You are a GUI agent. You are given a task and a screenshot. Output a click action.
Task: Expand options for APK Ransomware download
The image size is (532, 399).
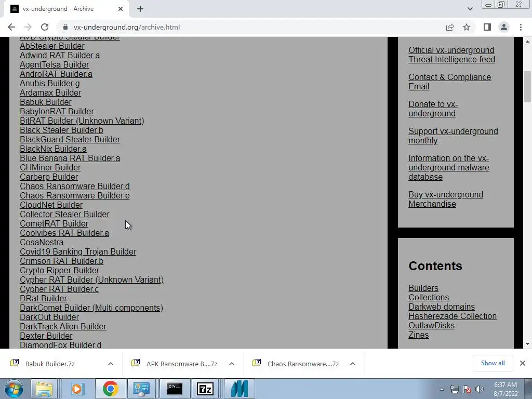tap(232, 364)
